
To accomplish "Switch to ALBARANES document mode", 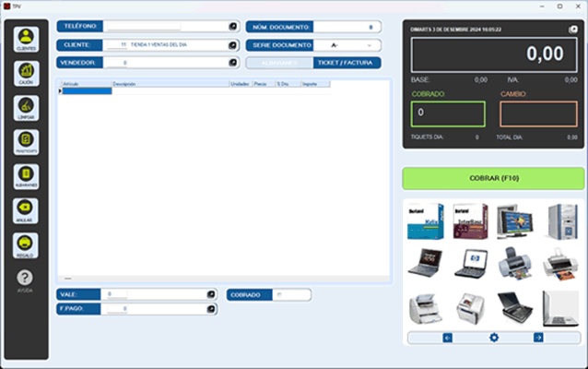I will pos(279,63).
